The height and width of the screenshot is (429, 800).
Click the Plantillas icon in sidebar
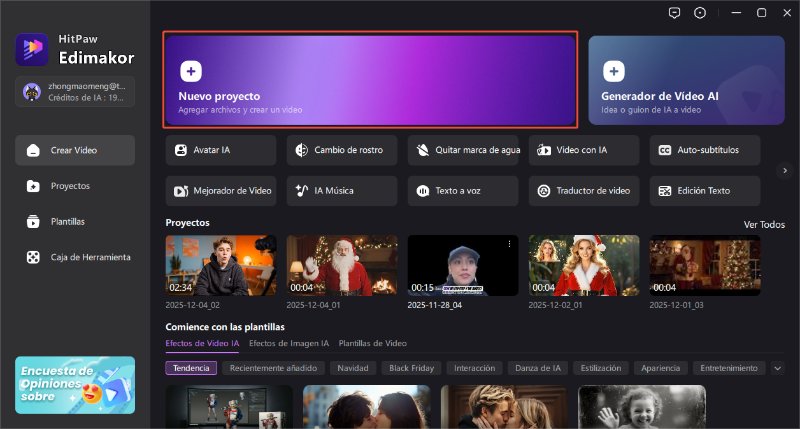pos(33,222)
